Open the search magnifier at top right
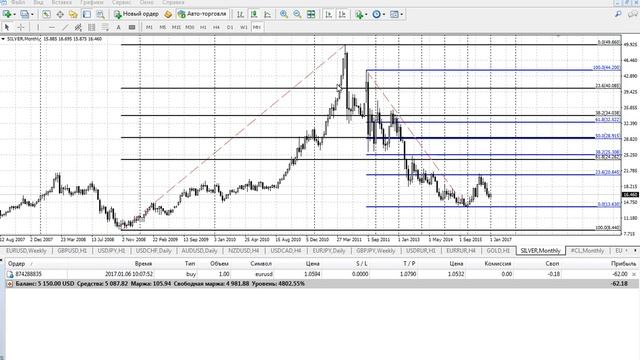 point(618,14)
